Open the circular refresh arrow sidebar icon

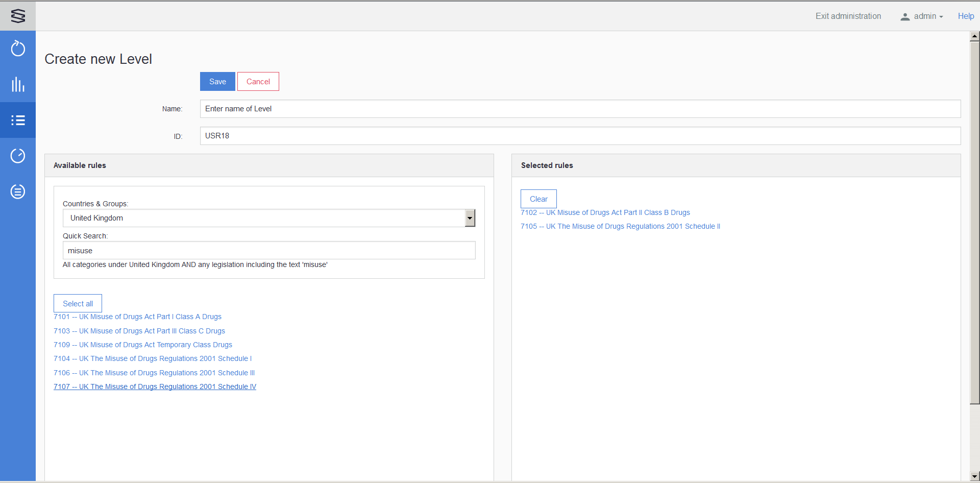18,49
